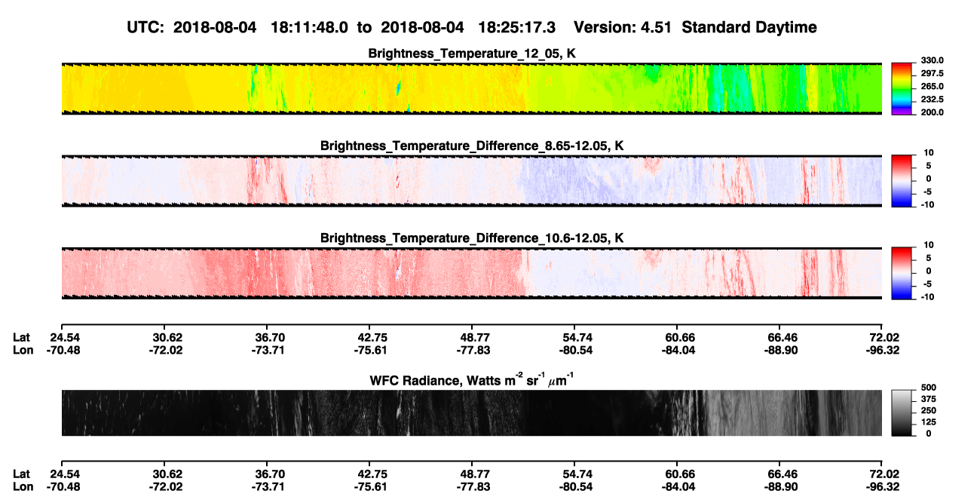Click latitude 24.54 below the WFC panel
980x503 pixels.
[64, 474]
